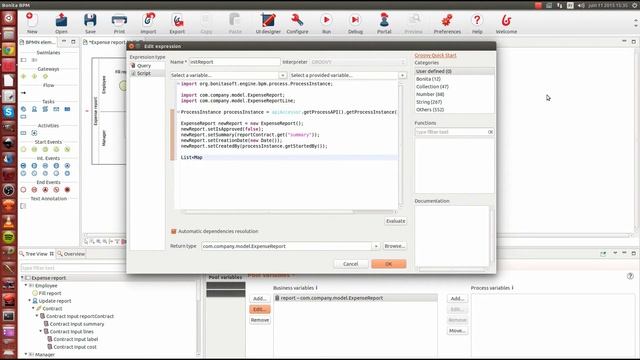Switch to the Tree View tab
The width and height of the screenshot is (640, 360).
click(x=36, y=254)
